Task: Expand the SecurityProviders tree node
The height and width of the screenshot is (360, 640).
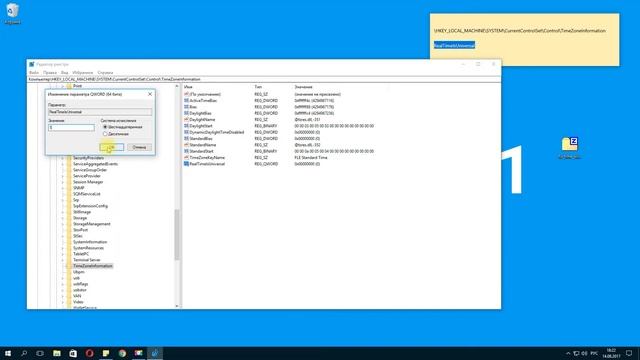Action: pos(62,158)
